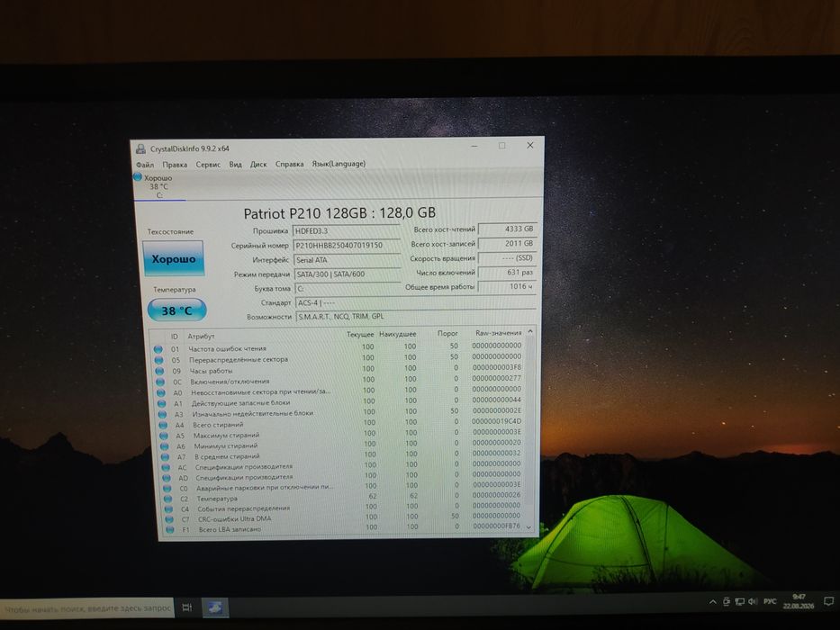Click status dot for attribute 01 Частота ошибок чтения
Screen dimensions: 840x630
coord(158,349)
